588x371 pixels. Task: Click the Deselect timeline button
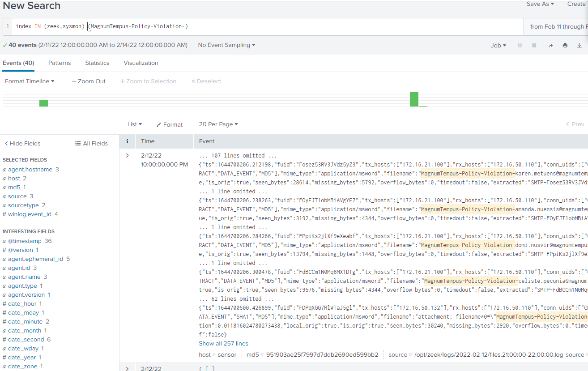[206, 81]
